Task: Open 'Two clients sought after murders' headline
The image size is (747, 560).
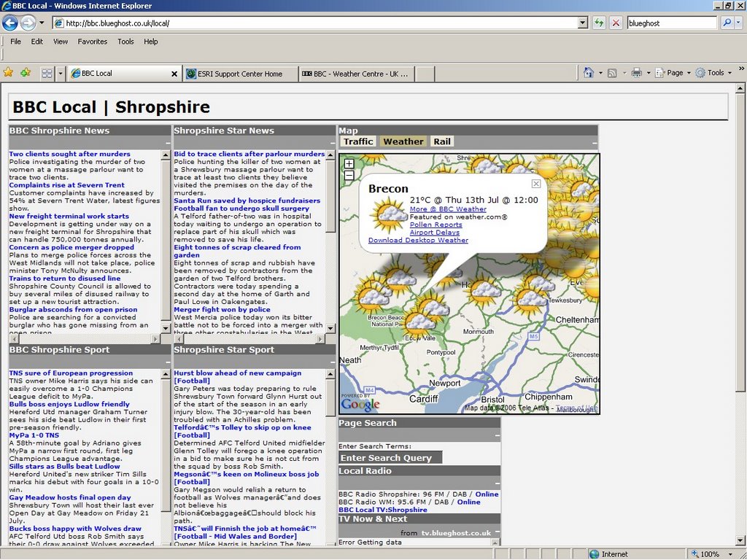Action: coord(69,154)
